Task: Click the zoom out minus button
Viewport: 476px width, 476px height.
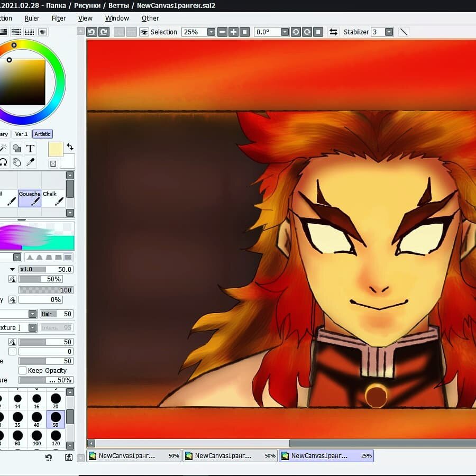Action: click(x=223, y=32)
